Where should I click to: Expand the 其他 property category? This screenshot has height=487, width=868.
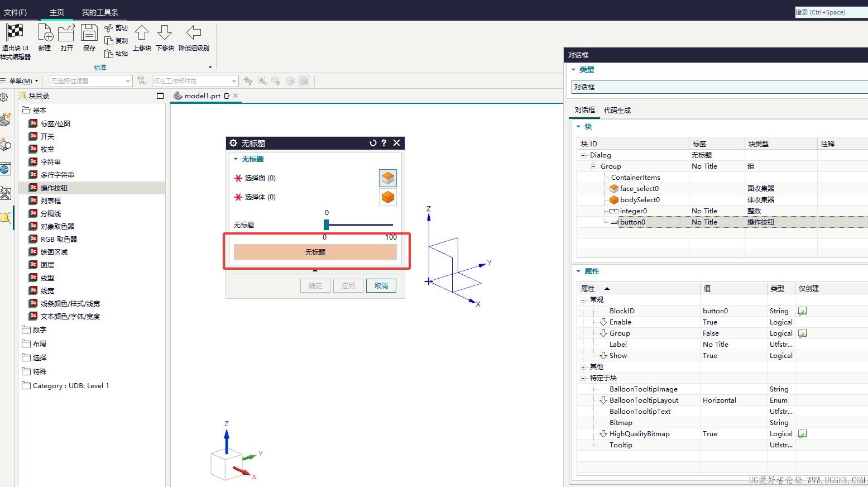(583, 367)
